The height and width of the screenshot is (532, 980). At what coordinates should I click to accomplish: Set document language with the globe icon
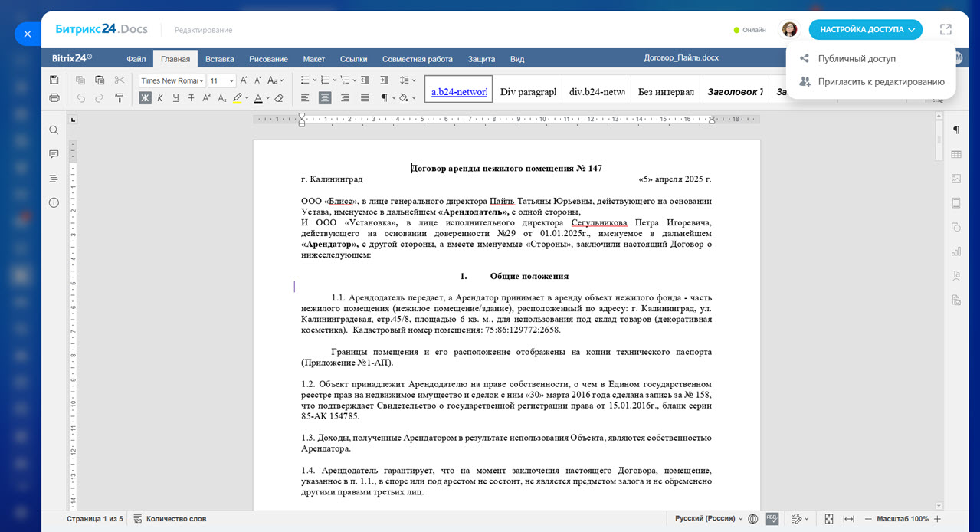pos(753,519)
